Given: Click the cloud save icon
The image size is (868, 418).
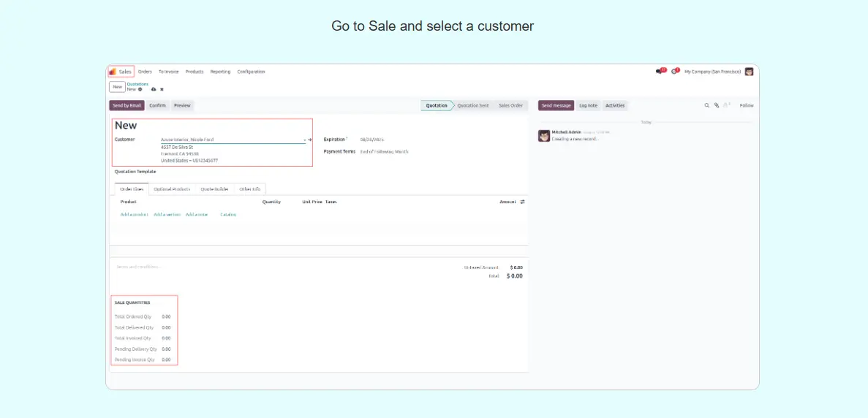Looking at the screenshot, I should [x=154, y=89].
